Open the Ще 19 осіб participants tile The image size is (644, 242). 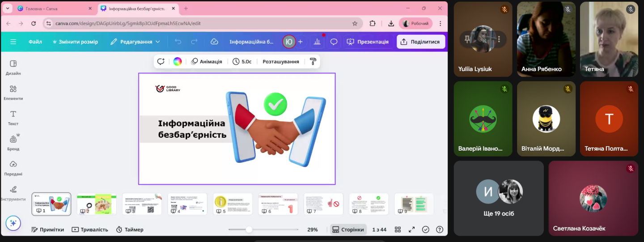(499, 198)
